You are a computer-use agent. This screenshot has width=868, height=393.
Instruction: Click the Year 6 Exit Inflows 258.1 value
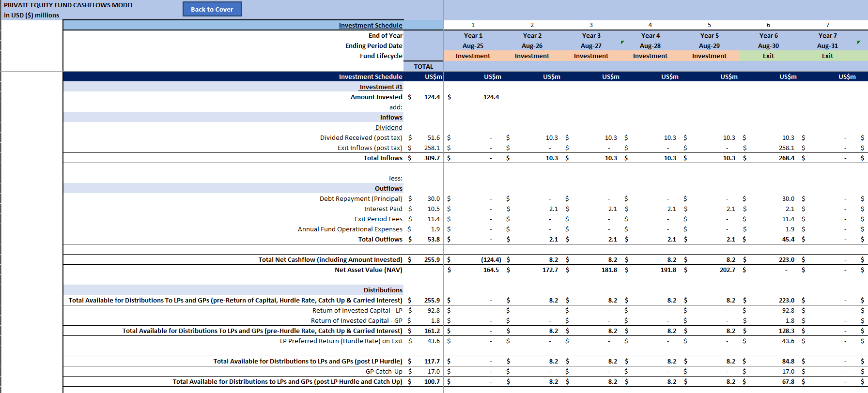coord(786,148)
